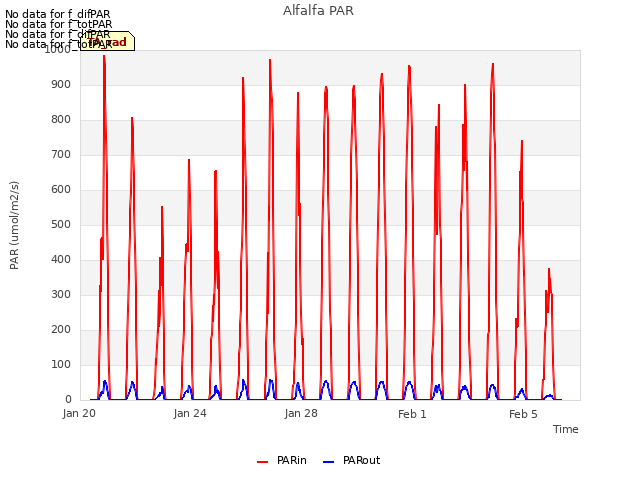Click the 700 y-axis tick label
This screenshot has height=480, width=640.
coord(61,155)
